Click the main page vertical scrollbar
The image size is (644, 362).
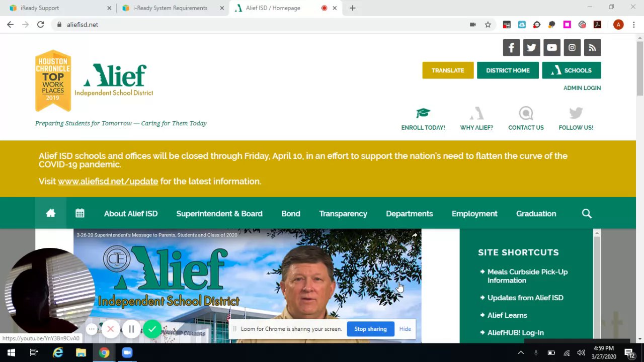pyautogui.click(x=639, y=68)
